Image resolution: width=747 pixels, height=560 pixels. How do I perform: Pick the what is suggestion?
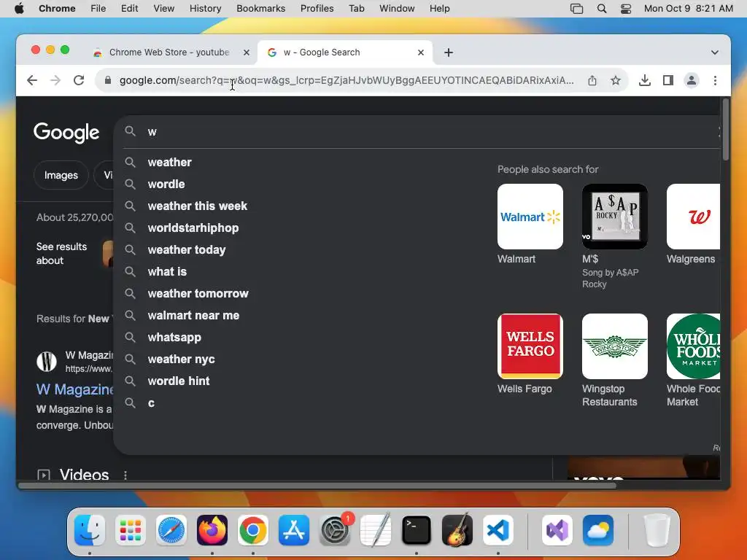pos(167,272)
